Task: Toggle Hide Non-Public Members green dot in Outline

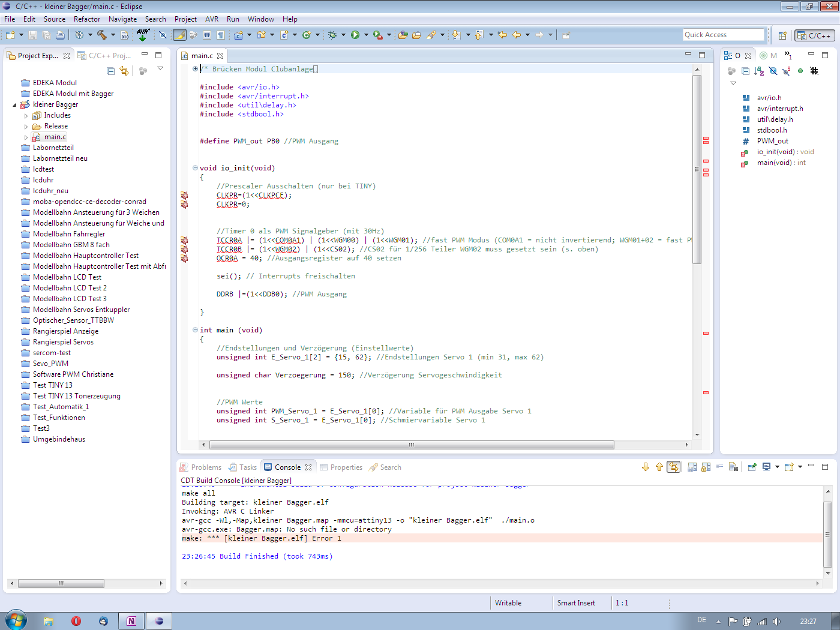Action: point(800,71)
